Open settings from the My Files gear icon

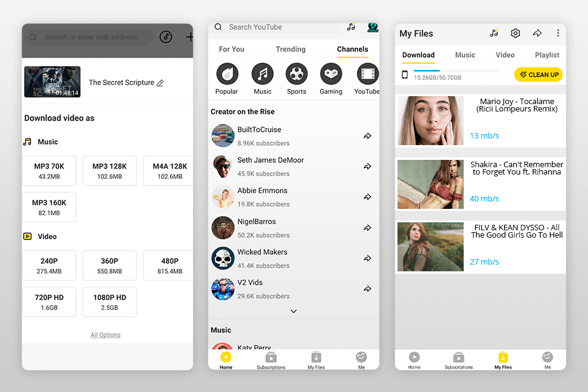515,33
